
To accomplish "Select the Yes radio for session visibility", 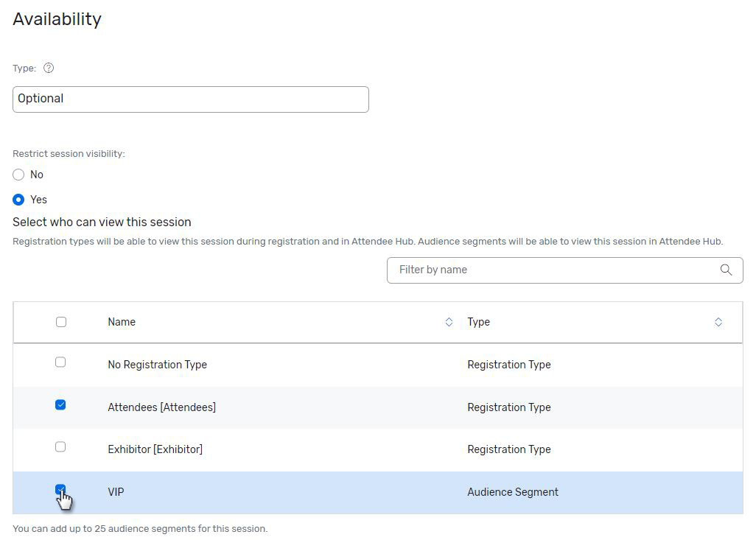I will coord(19,200).
